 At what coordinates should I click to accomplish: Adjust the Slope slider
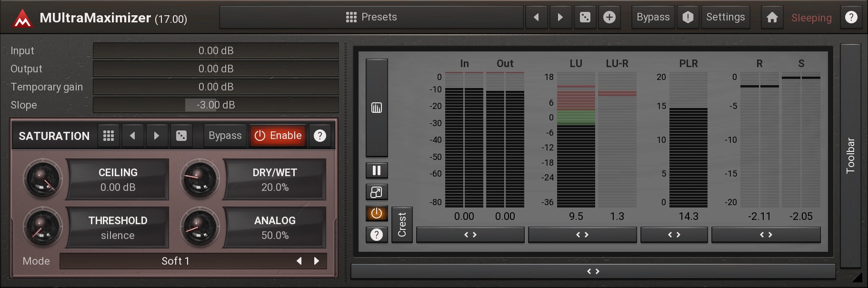216,105
